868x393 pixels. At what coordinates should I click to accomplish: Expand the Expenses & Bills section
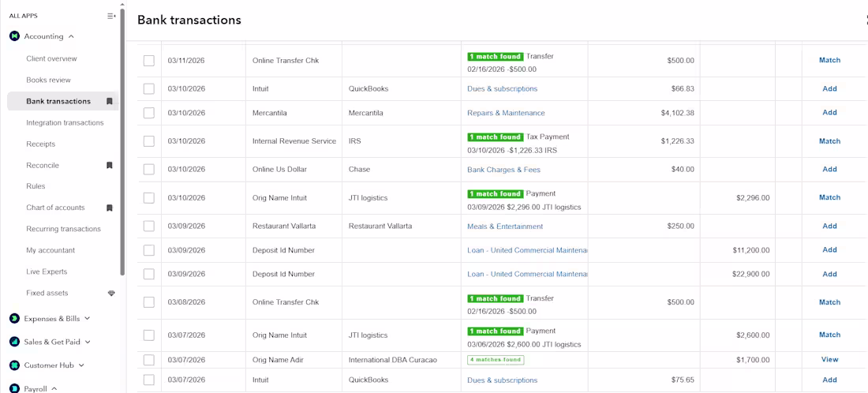click(x=87, y=319)
